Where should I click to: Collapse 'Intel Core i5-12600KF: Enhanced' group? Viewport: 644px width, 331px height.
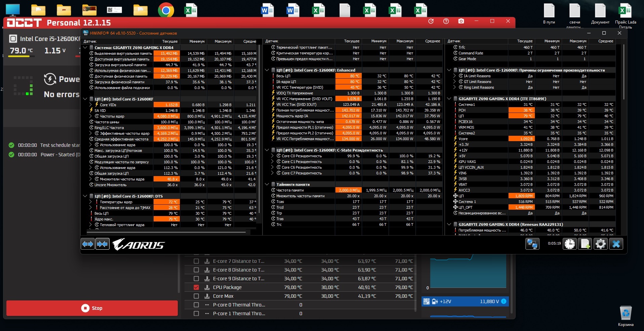pyautogui.click(x=267, y=70)
